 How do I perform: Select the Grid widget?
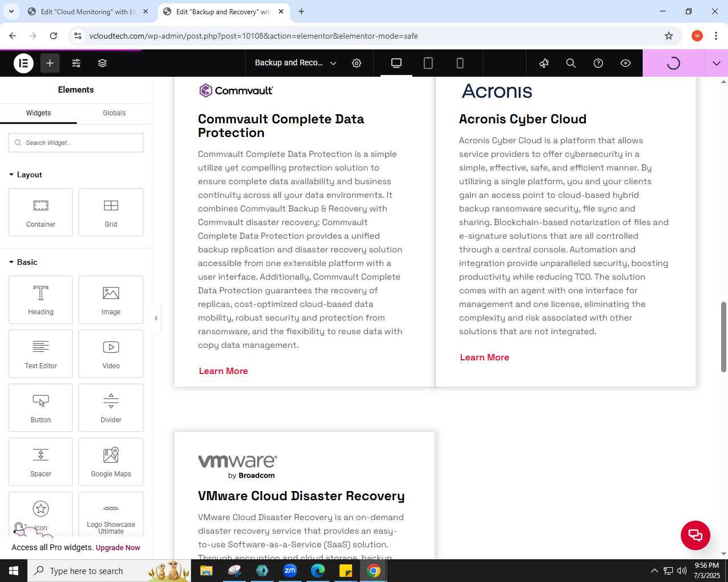(x=111, y=212)
